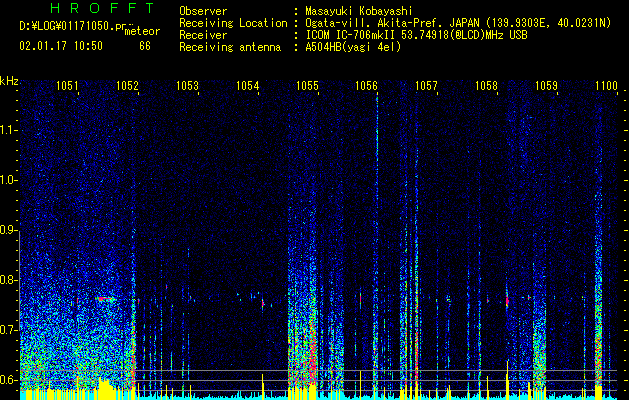Click the 1056 time marker
Image resolution: width=629 pixels, height=400 pixels.
[367, 85]
